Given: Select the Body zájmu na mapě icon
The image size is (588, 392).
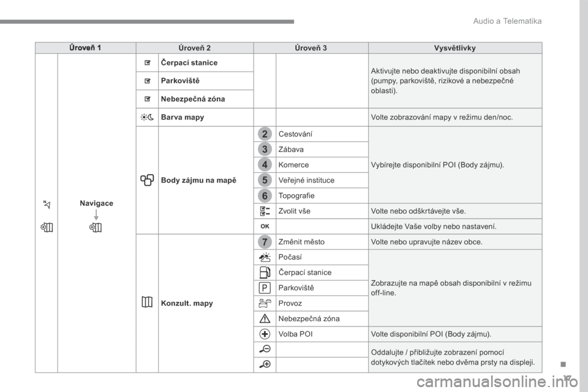Looking at the screenshot, I should pyautogui.click(x=147, y=180).
